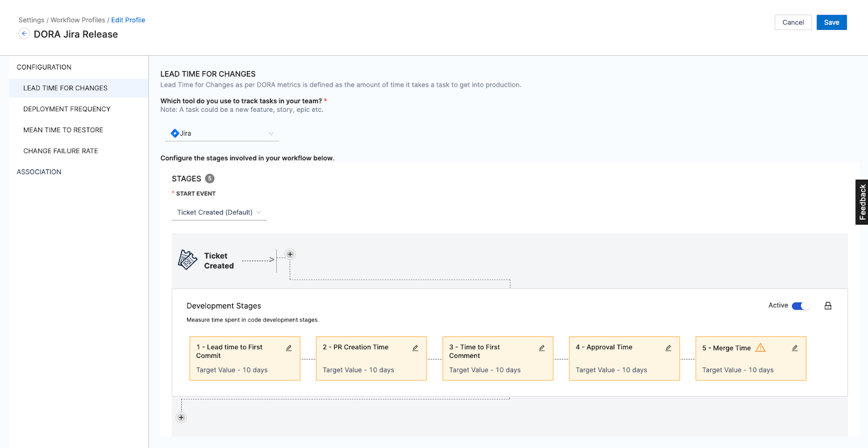
Task: Open the Deployment Frequency section
Action: coord(67,109)
